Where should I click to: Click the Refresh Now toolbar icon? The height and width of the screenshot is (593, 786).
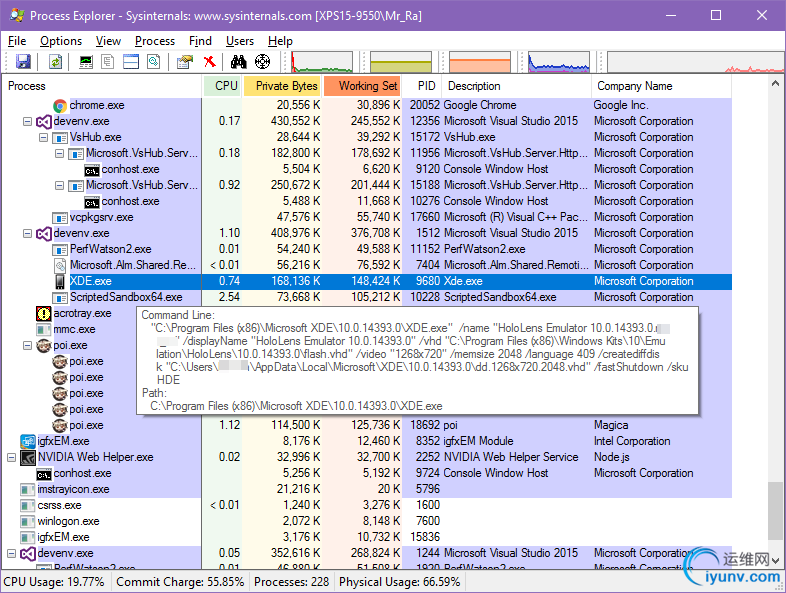tap(55, 62)
